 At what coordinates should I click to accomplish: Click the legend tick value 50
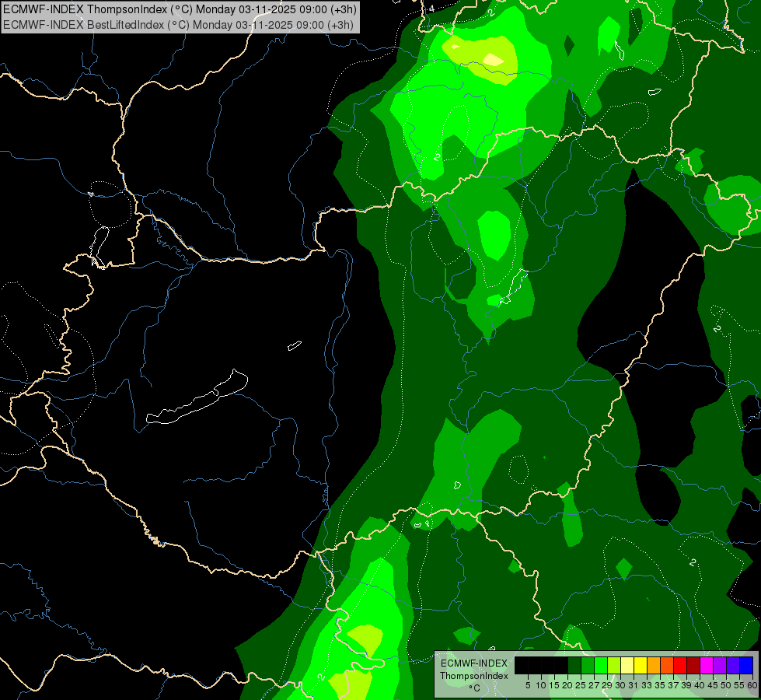tap(726, 685)
